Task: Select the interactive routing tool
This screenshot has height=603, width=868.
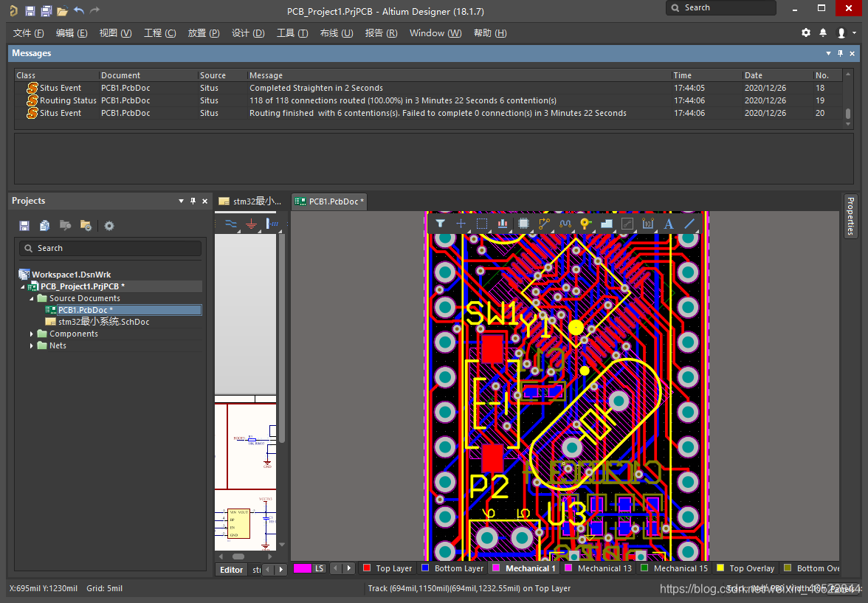Action: (544, 224)
